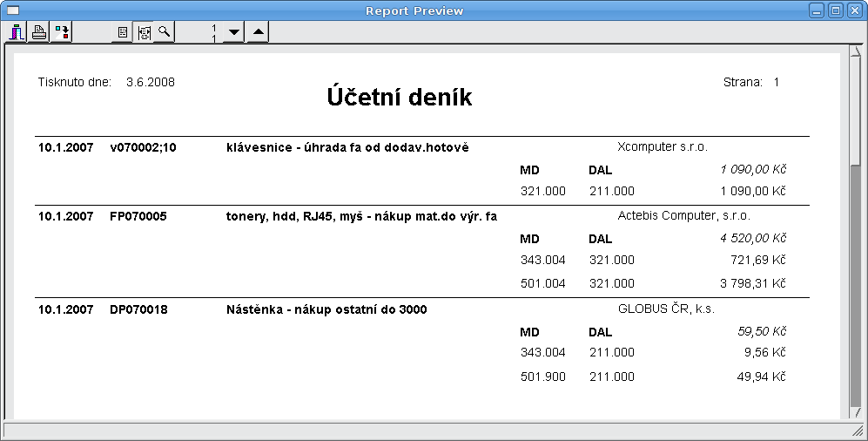Open the window menu icon in title bar
Viewport: 868px width, 441px height.
click(13, 10)
